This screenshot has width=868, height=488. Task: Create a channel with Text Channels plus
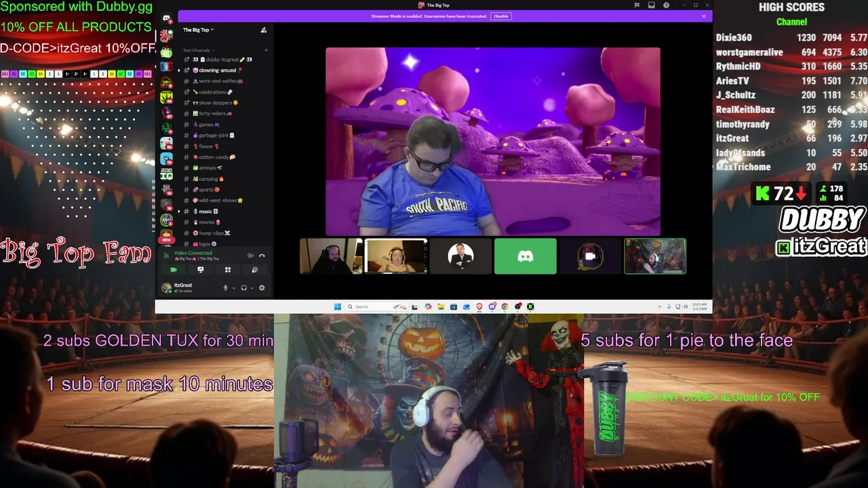click(x=266, y=50)
